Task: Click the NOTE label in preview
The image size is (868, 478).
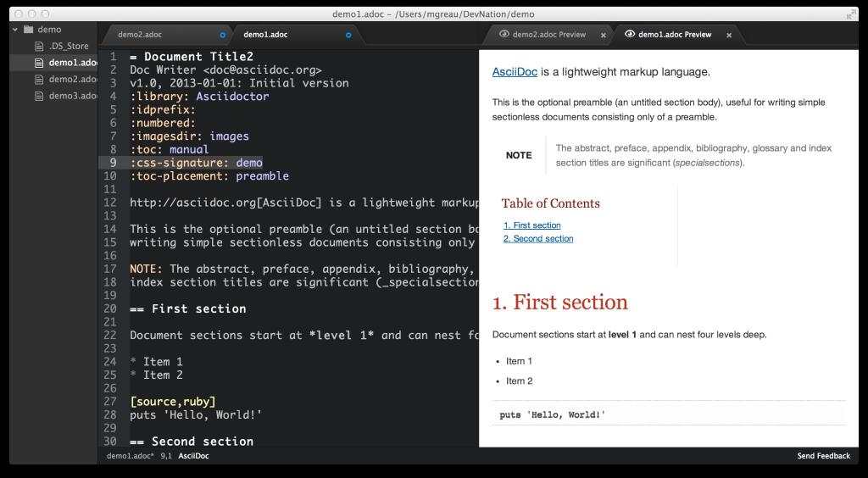Action: 519,155
